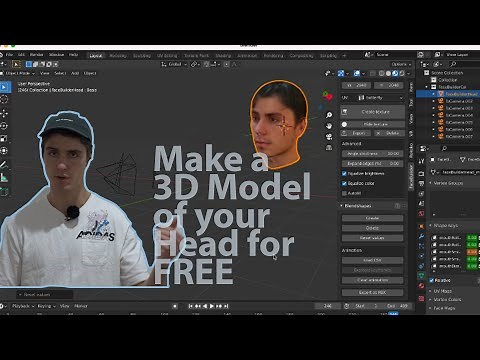Open the Window menu

point(56,55)
